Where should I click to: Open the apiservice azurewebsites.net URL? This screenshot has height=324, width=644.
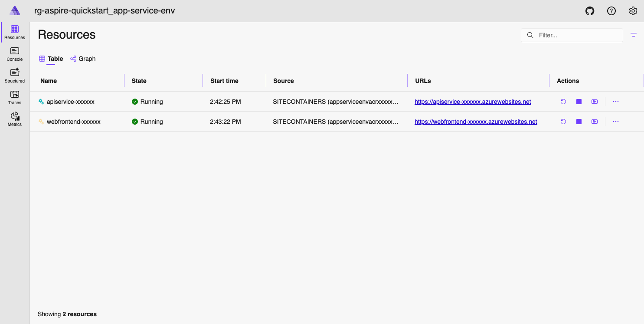(473, 101)
